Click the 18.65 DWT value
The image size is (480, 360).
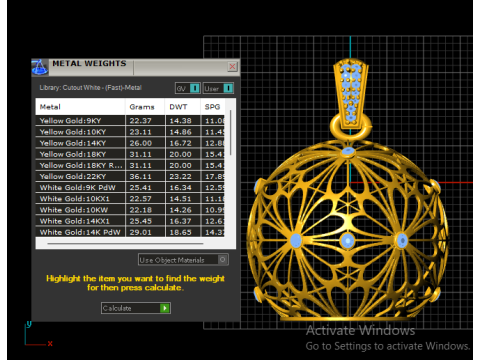pos(180,232)
